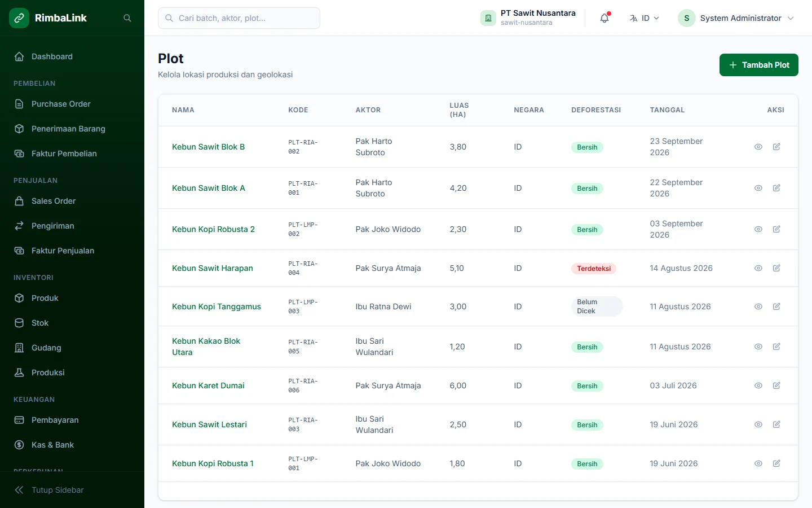Focus the Cari batch, aktor, plot search field
Viewport: 812px width, 508px height.
click(x=239, y=18)
